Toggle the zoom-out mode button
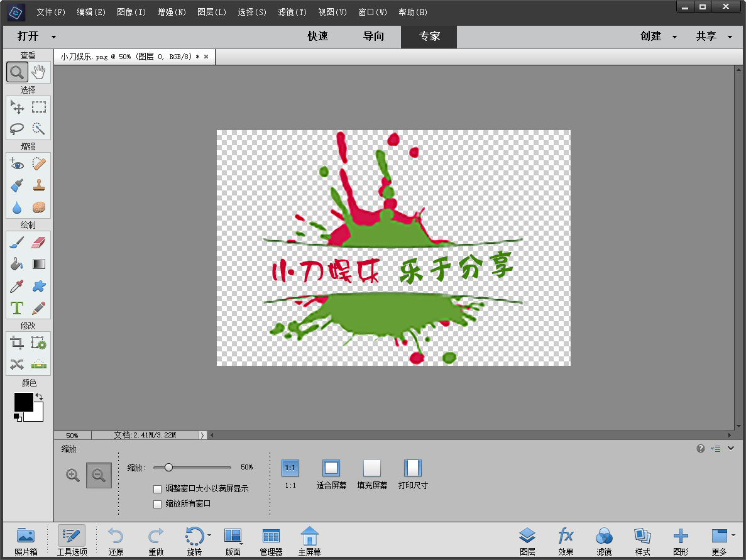Viewport: 746px width, 560px height. (99, 475)
